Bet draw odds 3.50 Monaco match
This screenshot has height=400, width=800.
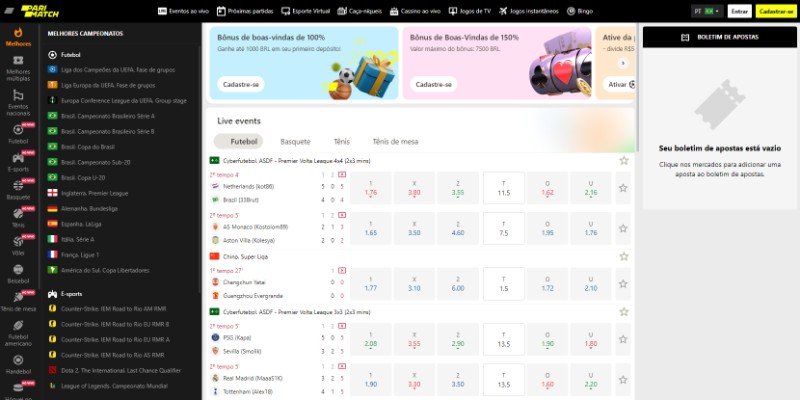(414, 228)
